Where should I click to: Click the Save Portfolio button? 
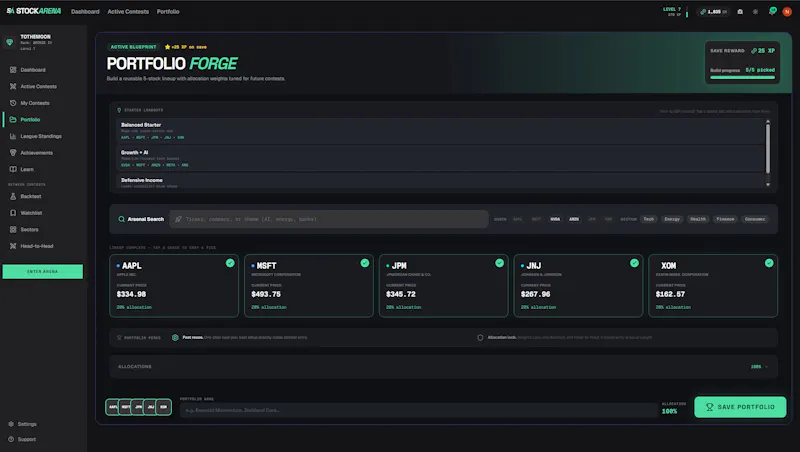click(740, 407)
